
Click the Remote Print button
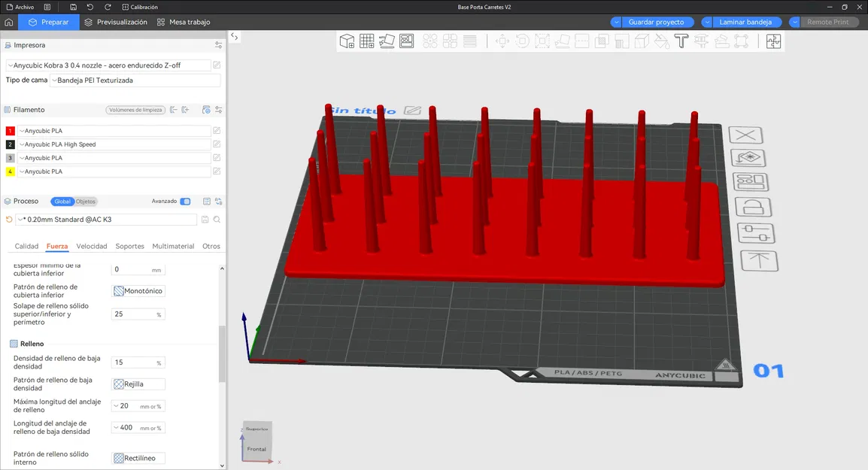pyautogui.click(x=827, y=22)
